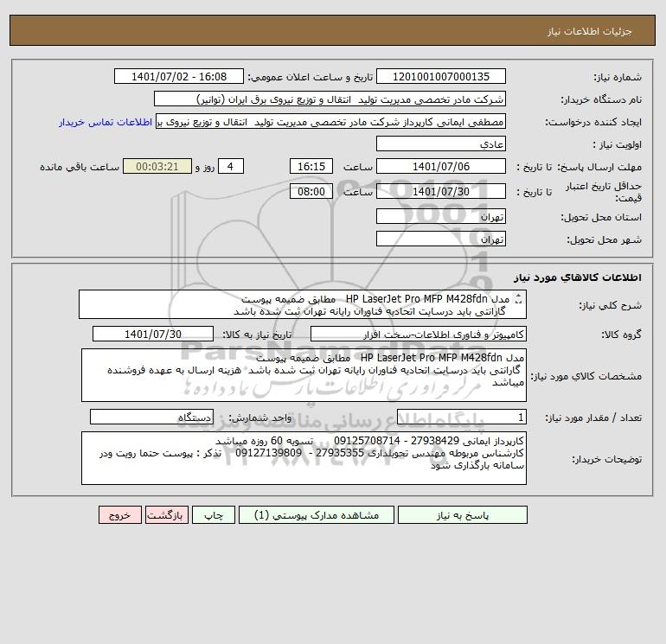Click the توضیحات خریدار label
666x644 pixels.
tap(607, 459)
